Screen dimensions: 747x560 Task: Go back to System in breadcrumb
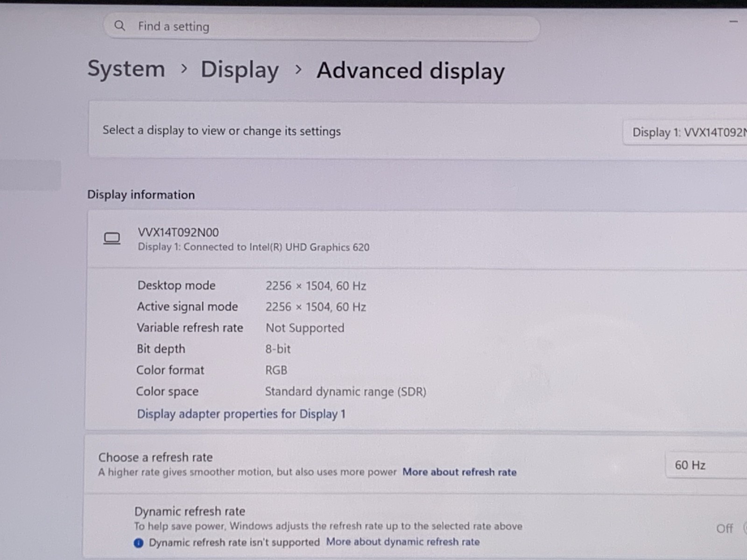[127, 69]
